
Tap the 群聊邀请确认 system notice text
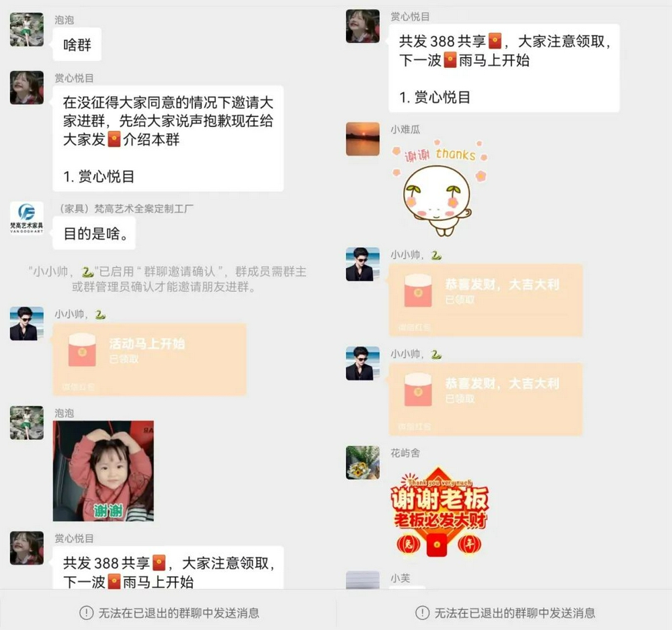167,279
